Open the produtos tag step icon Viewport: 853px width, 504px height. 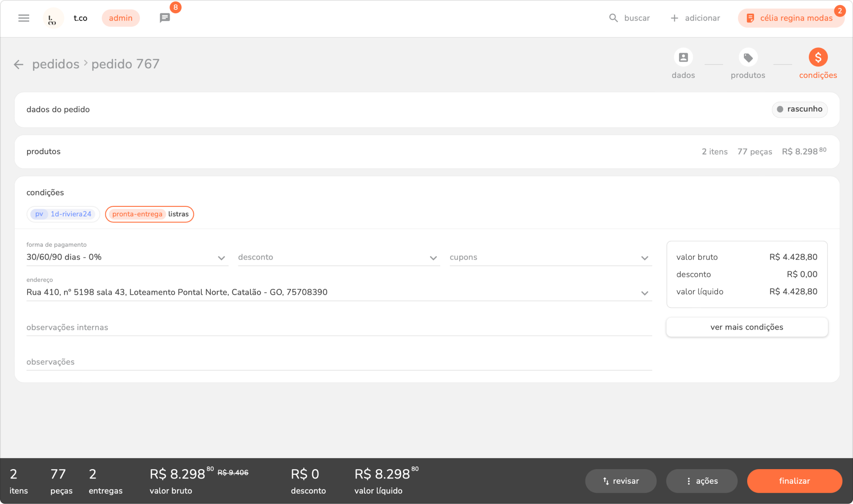click(748, 58)
